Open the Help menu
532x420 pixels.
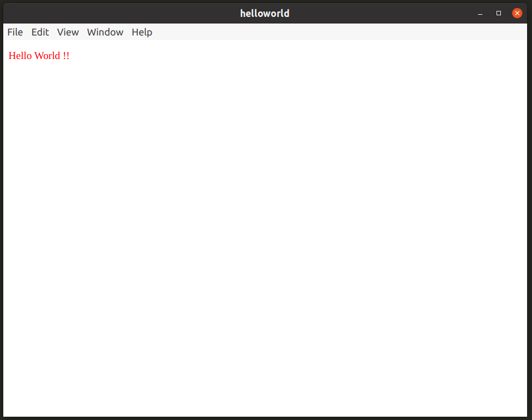[142, 32]
